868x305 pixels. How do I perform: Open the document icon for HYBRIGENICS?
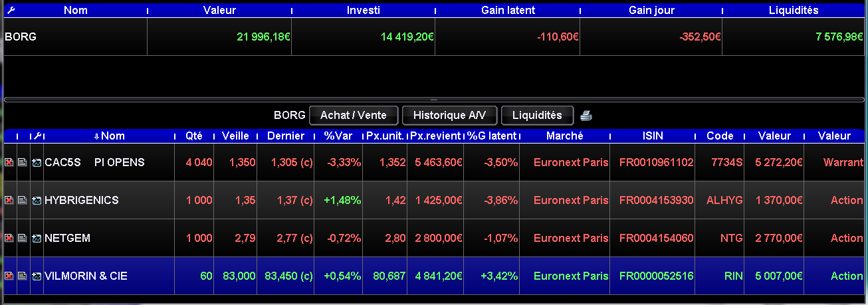point(23,201)
